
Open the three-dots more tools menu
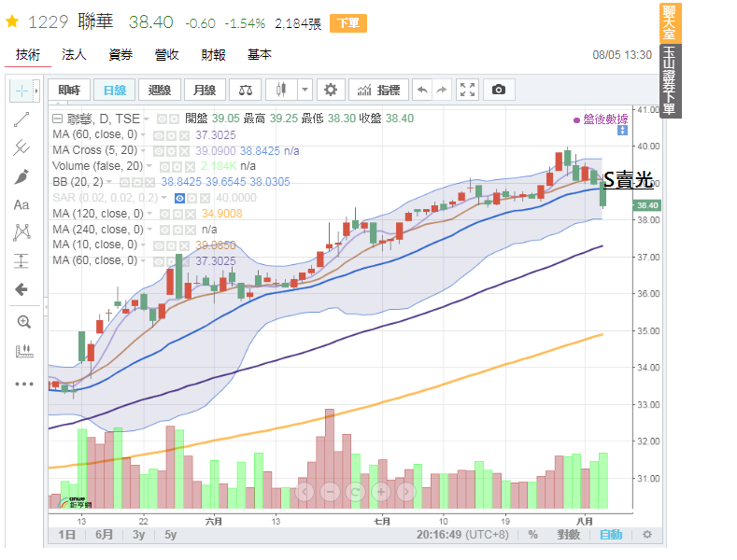pos(23,384)
